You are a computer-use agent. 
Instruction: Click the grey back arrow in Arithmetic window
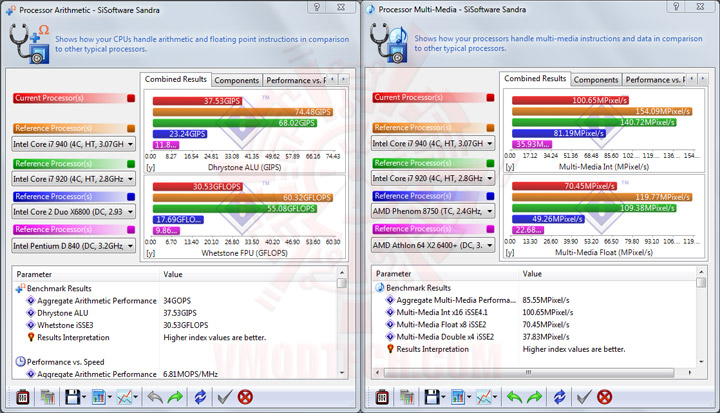click(155, 397)
